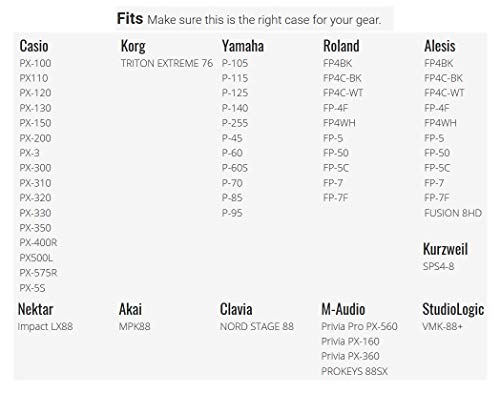The height and width of the screenshot is (393, 500).
Task: Click the Fits title text
Action: 130,19
